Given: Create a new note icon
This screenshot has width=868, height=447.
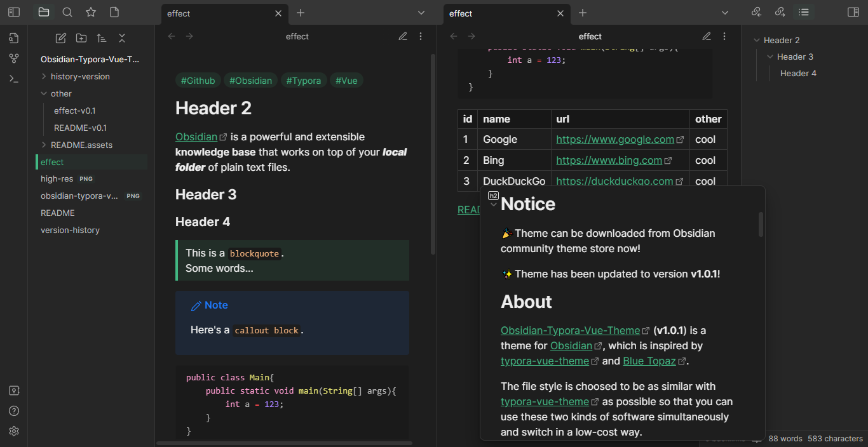Looking at the screenshot, I should 61,38.
